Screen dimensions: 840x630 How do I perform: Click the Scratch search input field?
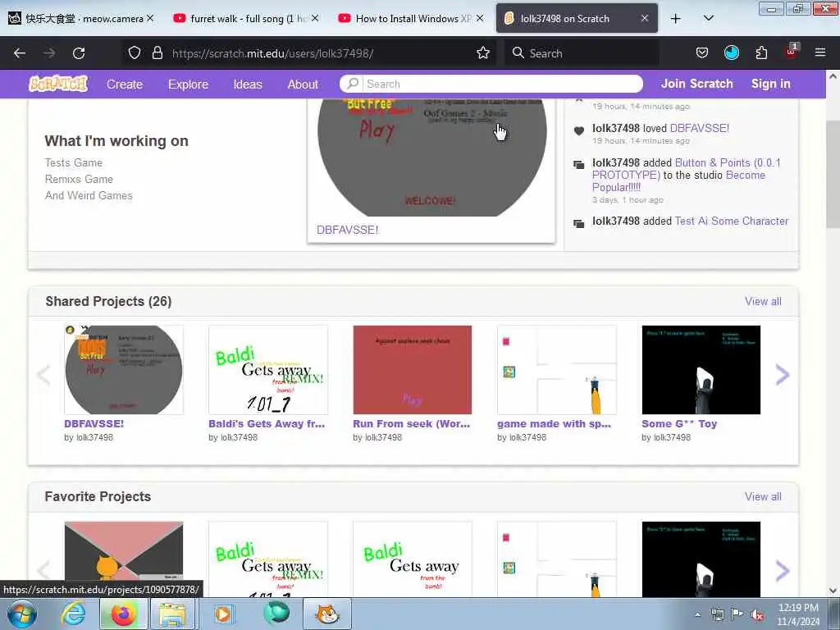(x=503, y=84)
